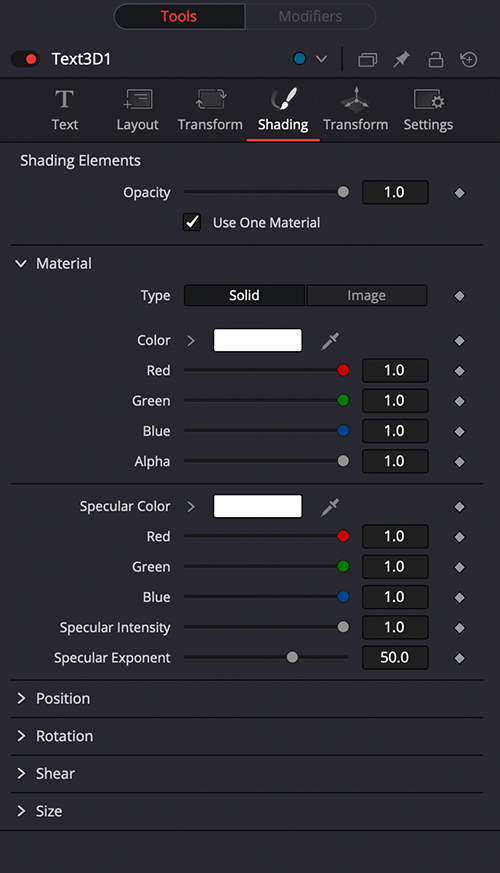The height and width of the screenshot is (873, 500).
Task: Collapse the Material section
Action: tap(21, 264)
